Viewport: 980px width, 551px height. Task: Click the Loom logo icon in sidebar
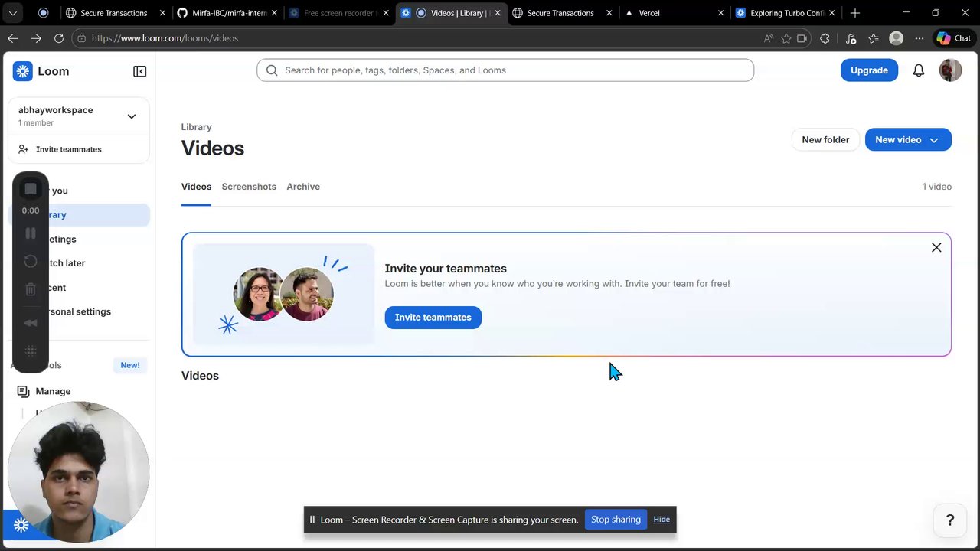click(23, 71)
